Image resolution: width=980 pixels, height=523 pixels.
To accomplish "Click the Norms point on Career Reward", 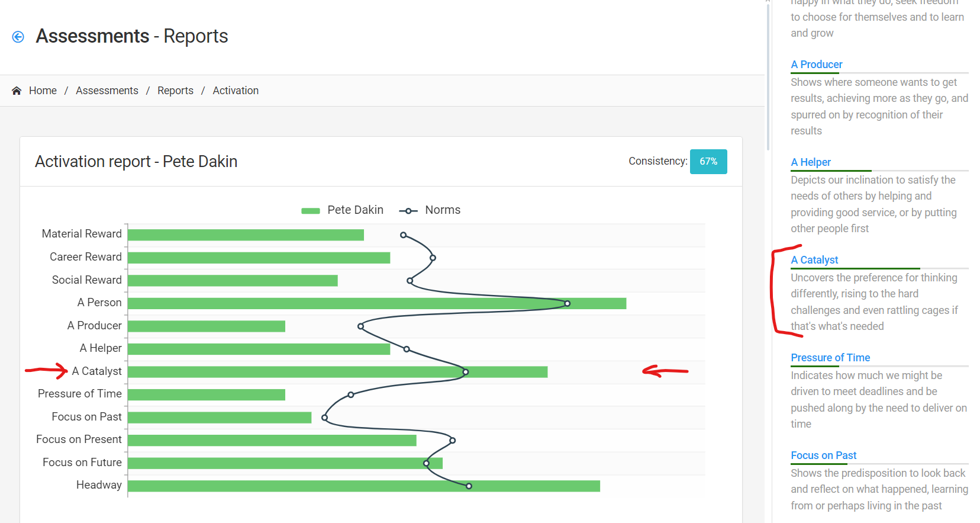I will coord(433,258).
